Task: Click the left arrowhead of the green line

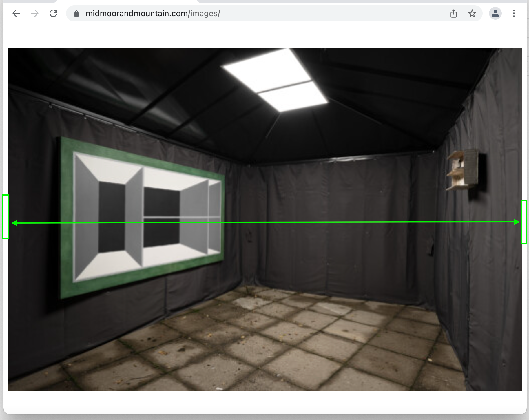Action: pos(14,223)
